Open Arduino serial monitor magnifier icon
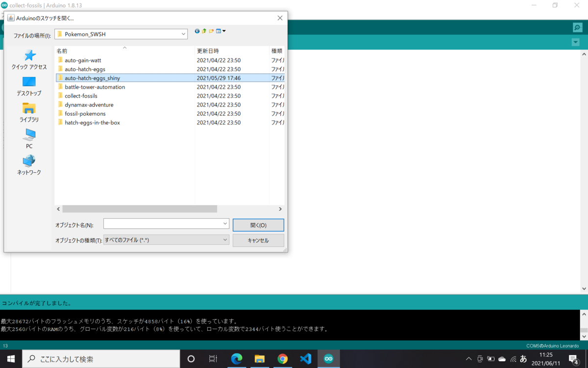Image resolution: width=588 pixels, height=368 pixels. pyautogui.click(x=578, y=28)
